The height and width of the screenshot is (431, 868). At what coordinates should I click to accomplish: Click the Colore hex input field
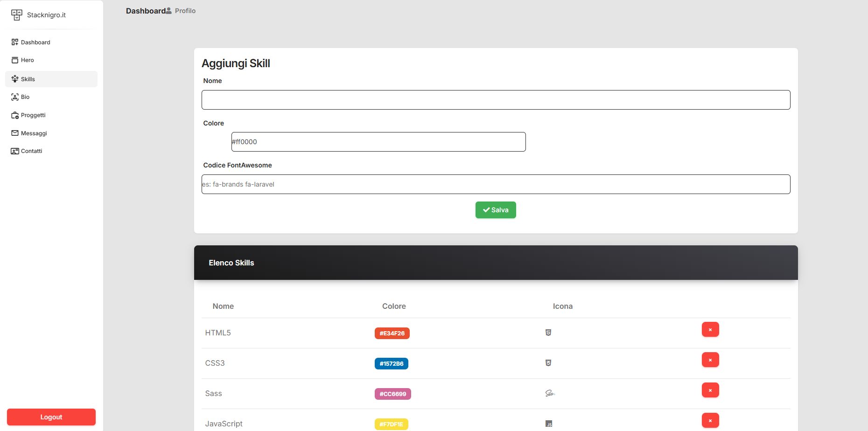tap(378, 142)
